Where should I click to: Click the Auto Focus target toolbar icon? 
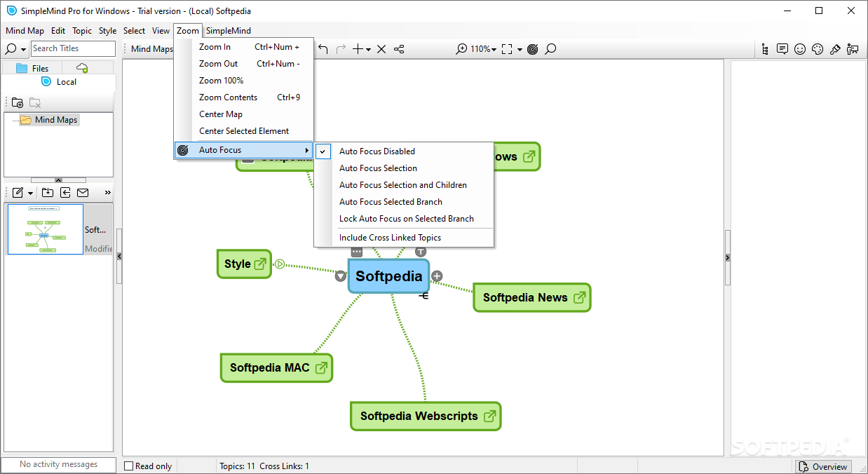533,49
